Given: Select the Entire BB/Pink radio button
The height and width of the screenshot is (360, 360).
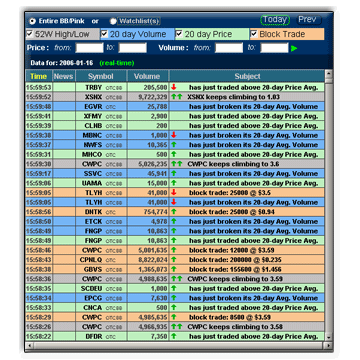Looking at the screenshot, I should point(32,21).
